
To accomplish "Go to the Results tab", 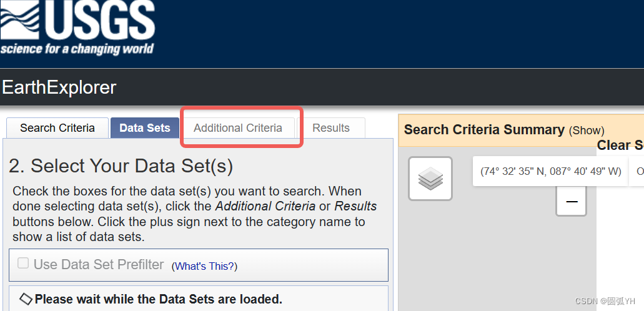I will (x=331, y=128).
